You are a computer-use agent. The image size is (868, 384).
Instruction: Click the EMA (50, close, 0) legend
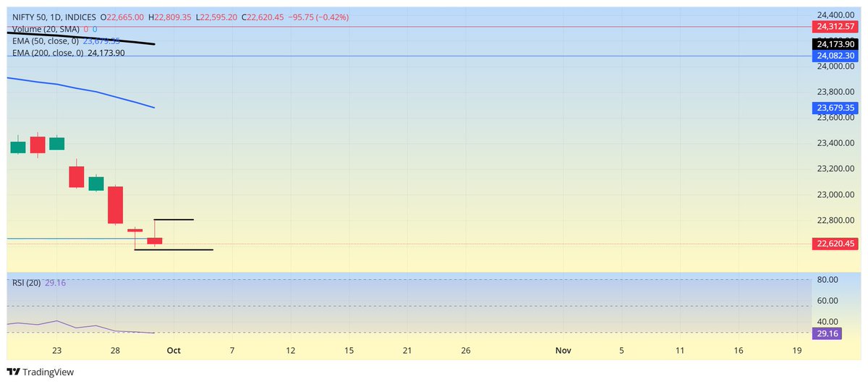[x=45, y=40]
